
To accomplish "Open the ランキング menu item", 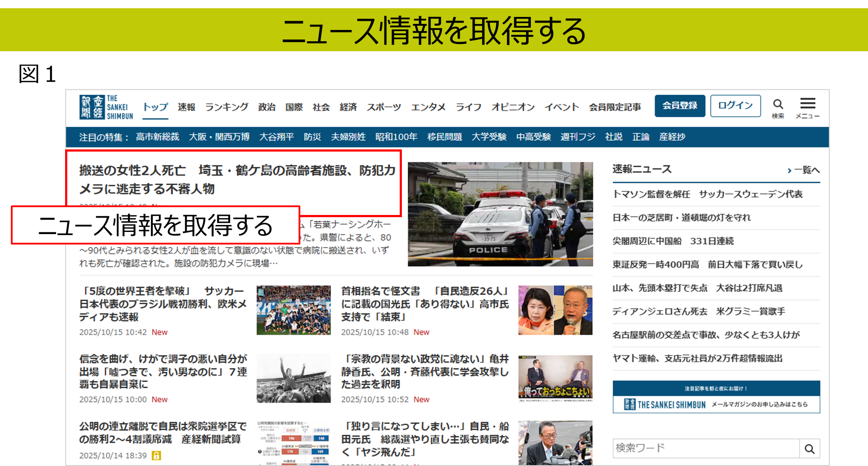I will pos(227,107).
